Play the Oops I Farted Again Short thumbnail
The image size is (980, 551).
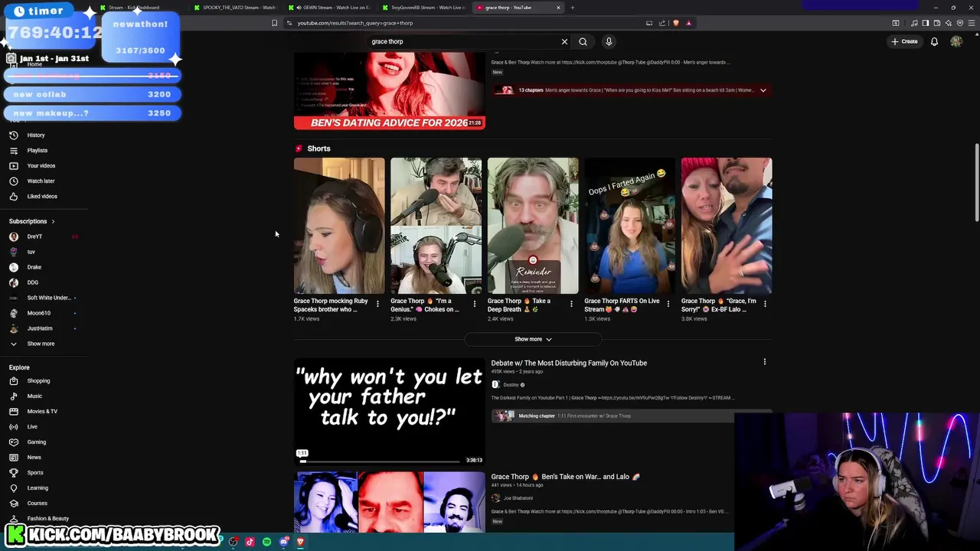(x=629, y=226)
